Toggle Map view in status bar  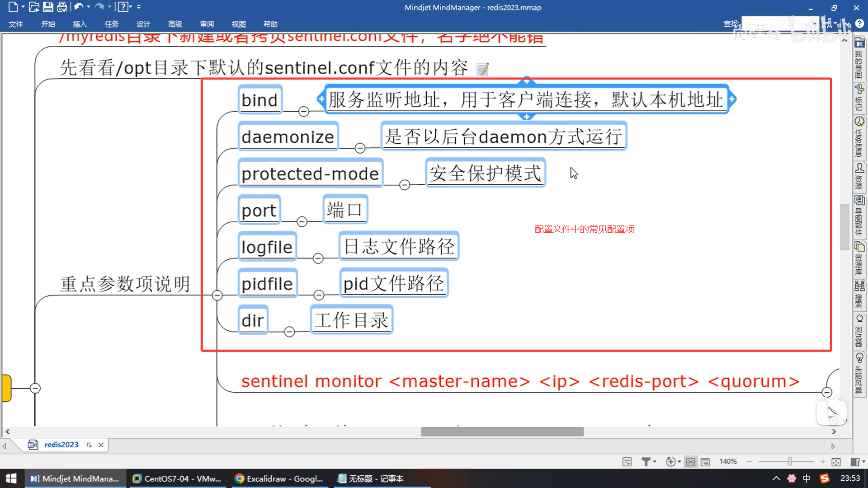[690, 462]
